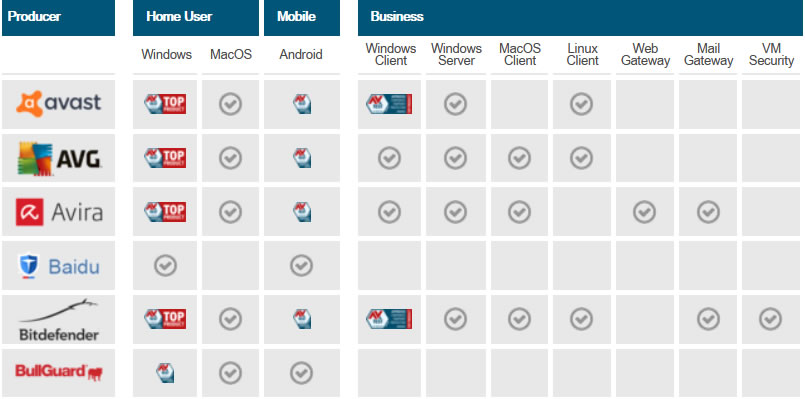Click Avast's Business Windows Client award badge
Screen dimensions: 805x399
pyautogui.click(x=389, y=104)
